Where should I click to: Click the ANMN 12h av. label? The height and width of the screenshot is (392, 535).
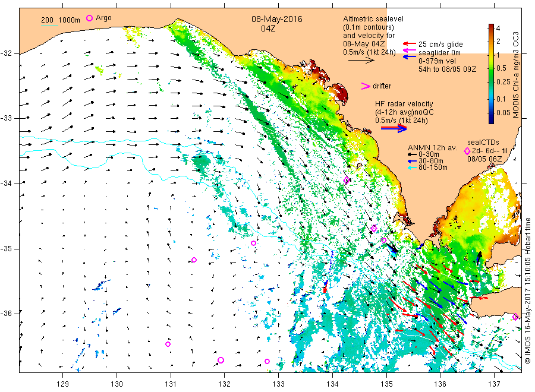click(x=432, y=148)
